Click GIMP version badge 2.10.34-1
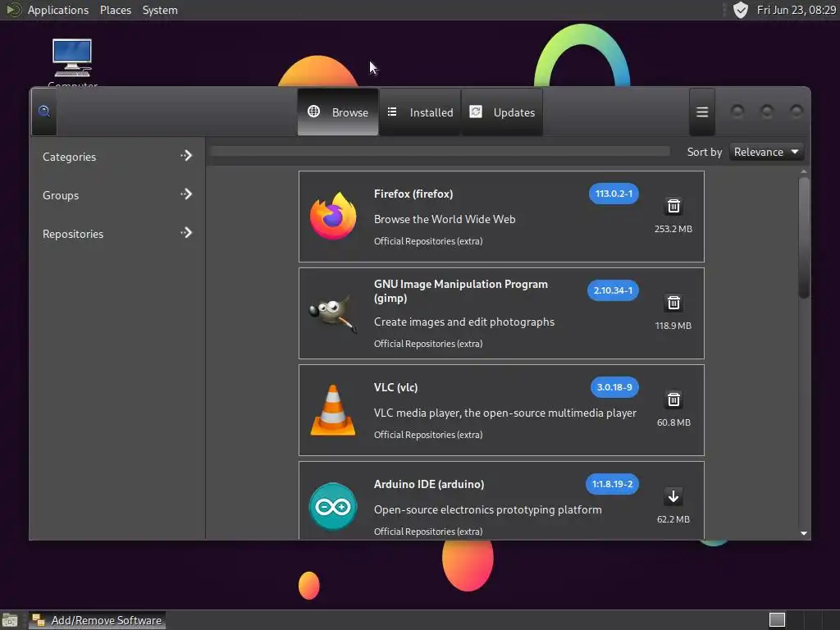840x630 pixels. (613, 290)
